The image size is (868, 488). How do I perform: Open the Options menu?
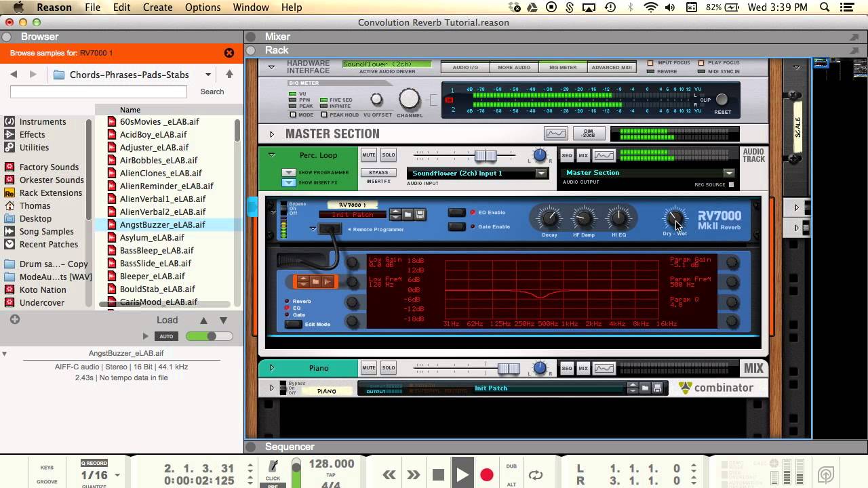(203, 7)
